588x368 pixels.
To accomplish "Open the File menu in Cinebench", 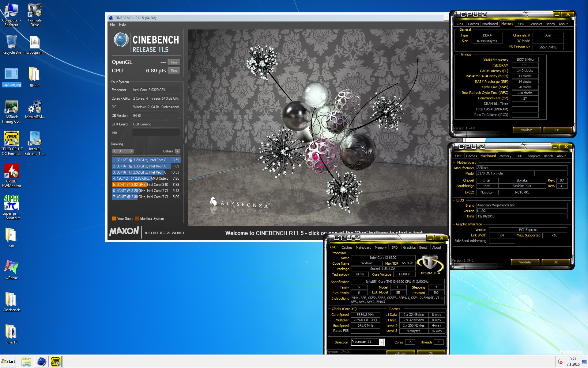I will coord(112,25).
